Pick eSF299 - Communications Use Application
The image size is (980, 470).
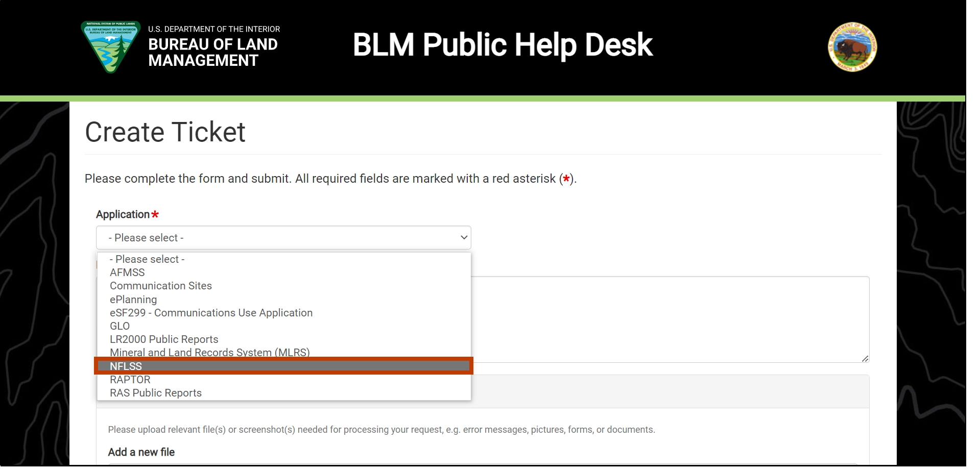[x=211, y=312]
